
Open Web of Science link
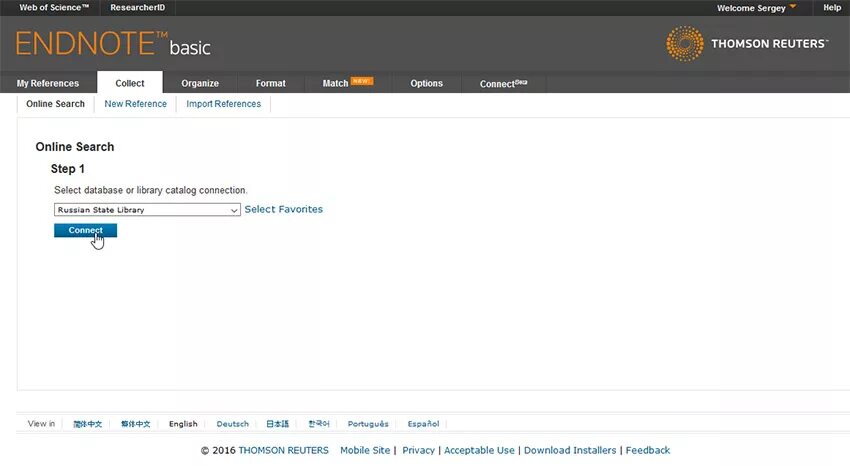point(54,8)
